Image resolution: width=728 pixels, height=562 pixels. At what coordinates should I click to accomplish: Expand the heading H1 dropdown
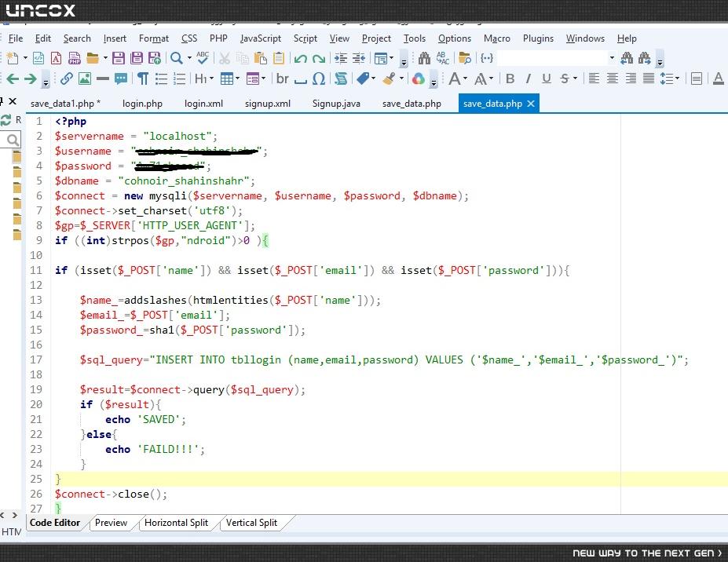point(212,78)
